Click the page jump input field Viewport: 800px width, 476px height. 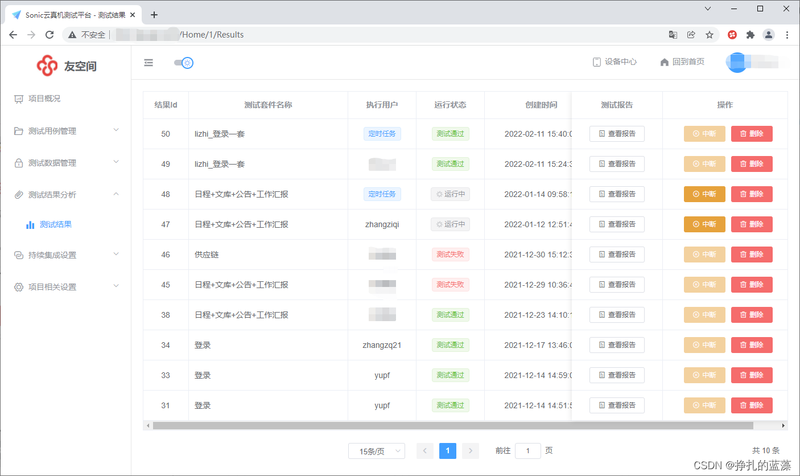(528, 450)
